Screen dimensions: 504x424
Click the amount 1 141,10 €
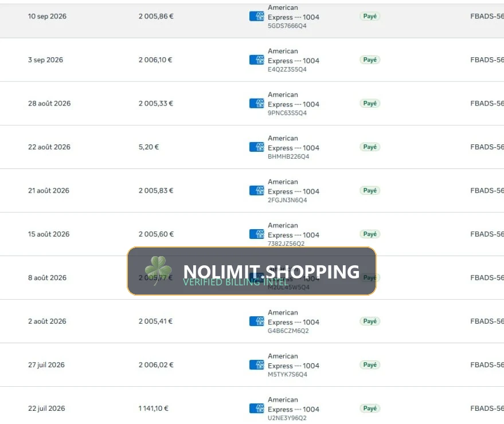(153, 409)
